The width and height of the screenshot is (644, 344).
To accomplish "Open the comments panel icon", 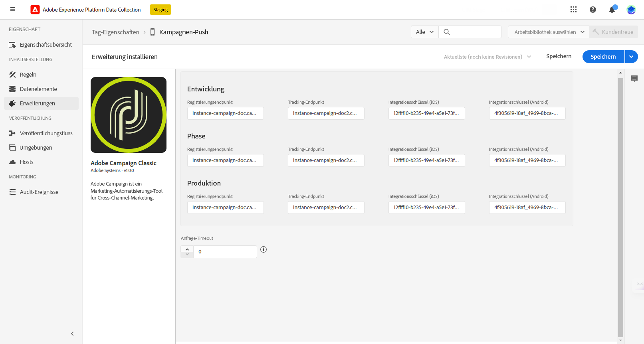I will 634,79.
